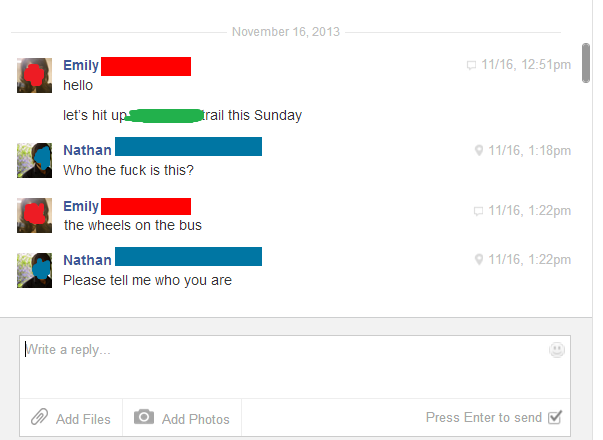Click Emily's avatar beside bus message
603x440 pixels.
(34, 215)
